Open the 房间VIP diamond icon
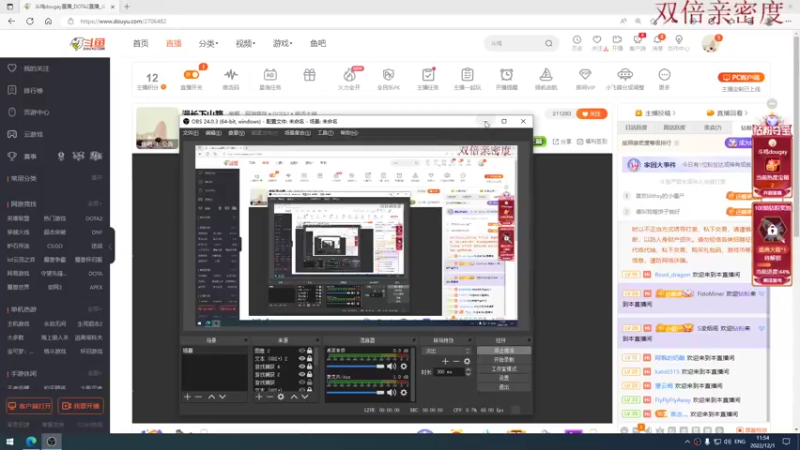This screenshot has height=450, width=800. 585,75
